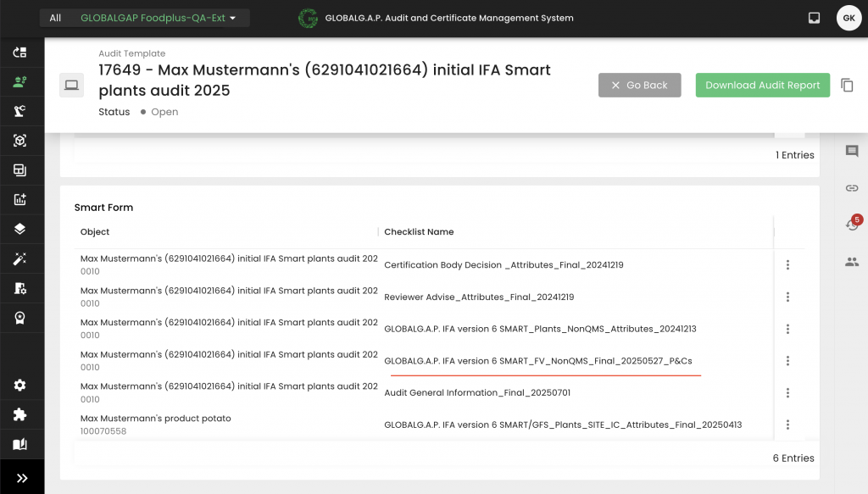Screen dimensions: 868x494
Task: Open the magic wand icon in sidebar
Action: tap(20, 259)
